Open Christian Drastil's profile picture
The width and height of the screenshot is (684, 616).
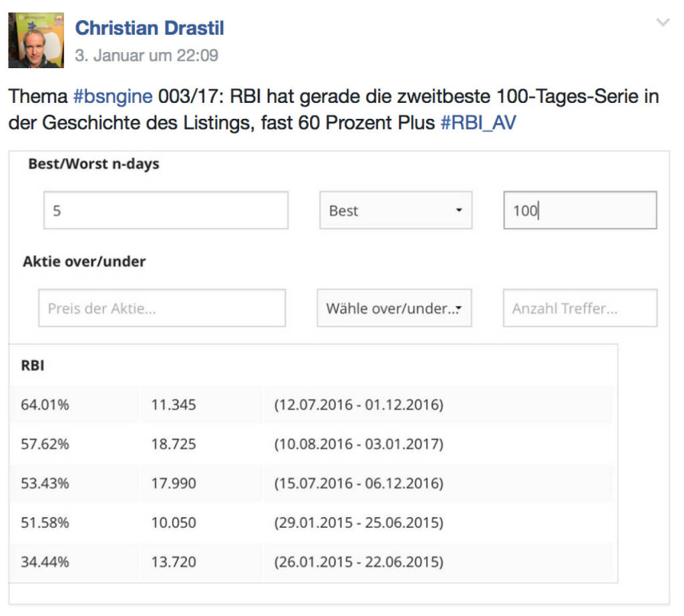tap(36, 40)
